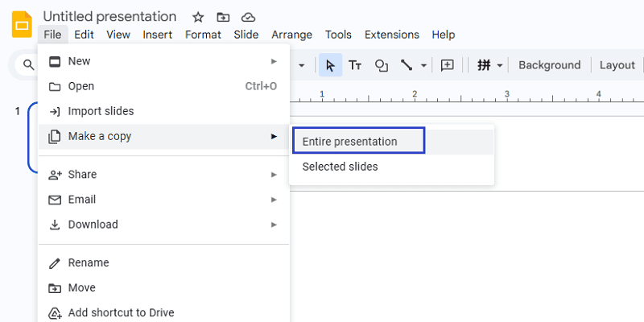Choose Entire presentation from the submenu

pyautogui.click(x=357, y=142)
